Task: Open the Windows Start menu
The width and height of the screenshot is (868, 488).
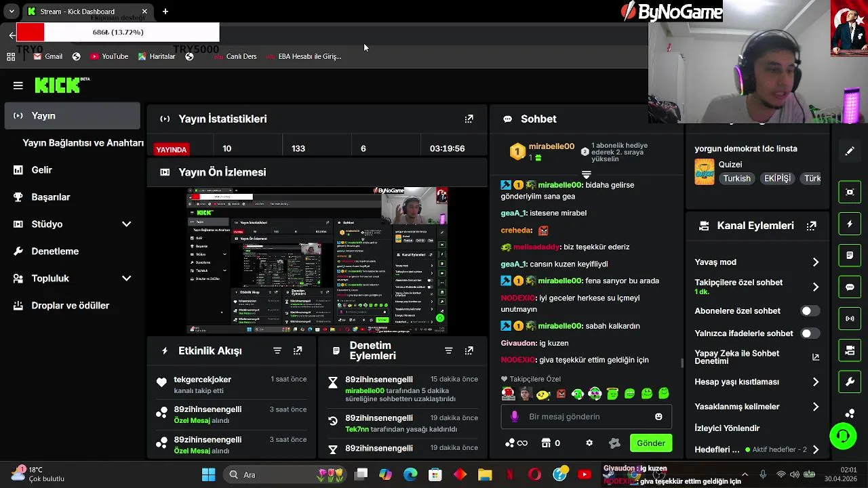Action: (208, 474)
